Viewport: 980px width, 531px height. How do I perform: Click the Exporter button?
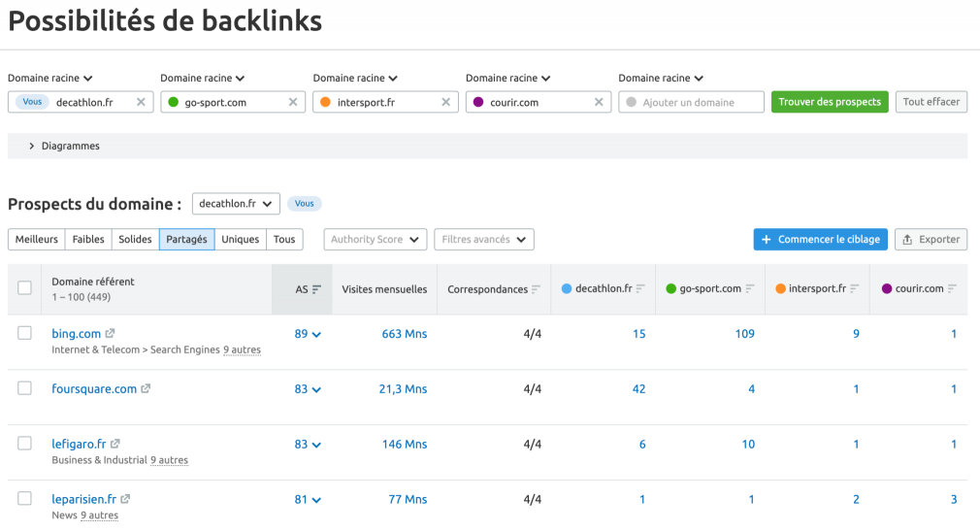tap(931, 240)
